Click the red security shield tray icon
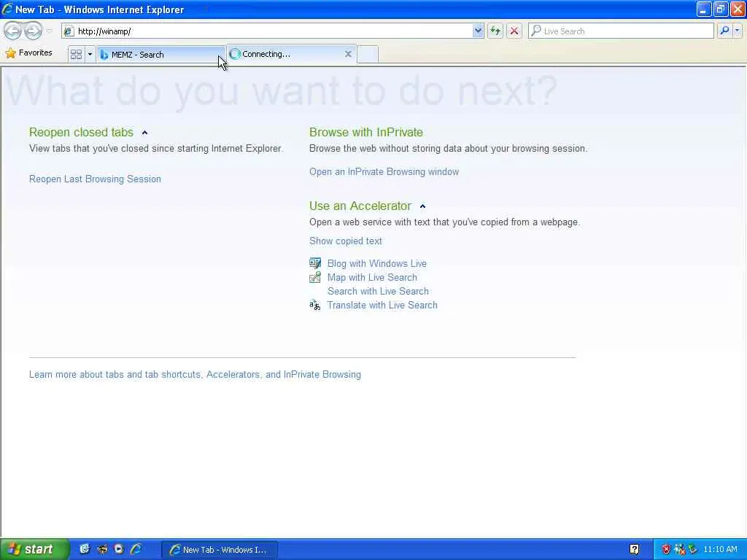The height and width of the screenshot is (560, 747). (666, 550)
